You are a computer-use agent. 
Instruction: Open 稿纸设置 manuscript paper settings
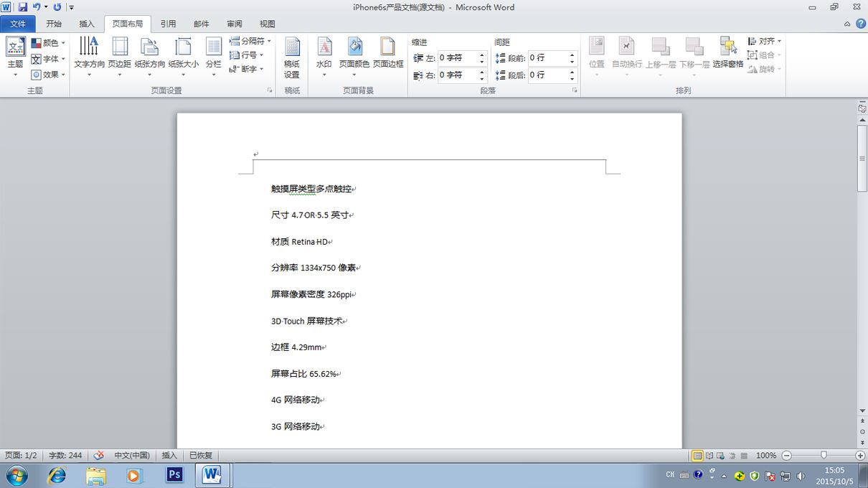coord(292,57)
